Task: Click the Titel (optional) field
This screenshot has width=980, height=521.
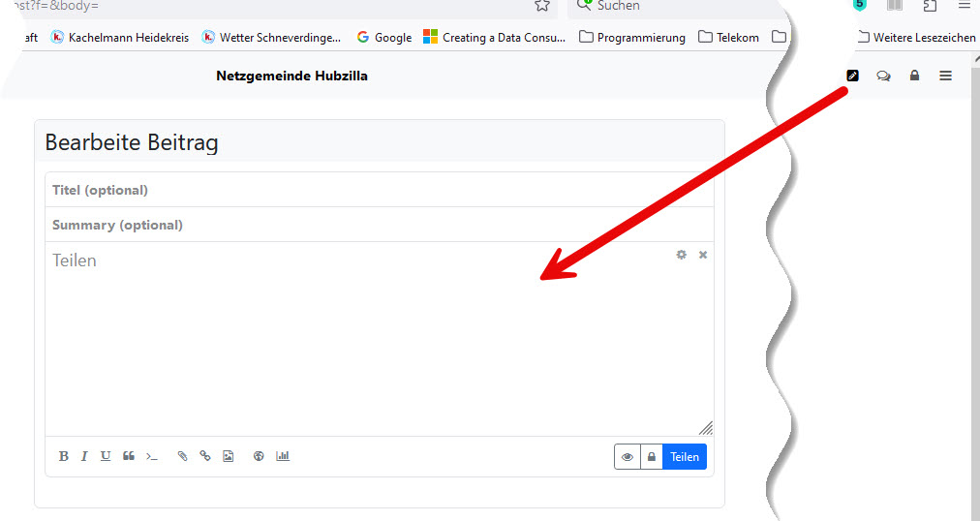Action: [380, 190]
